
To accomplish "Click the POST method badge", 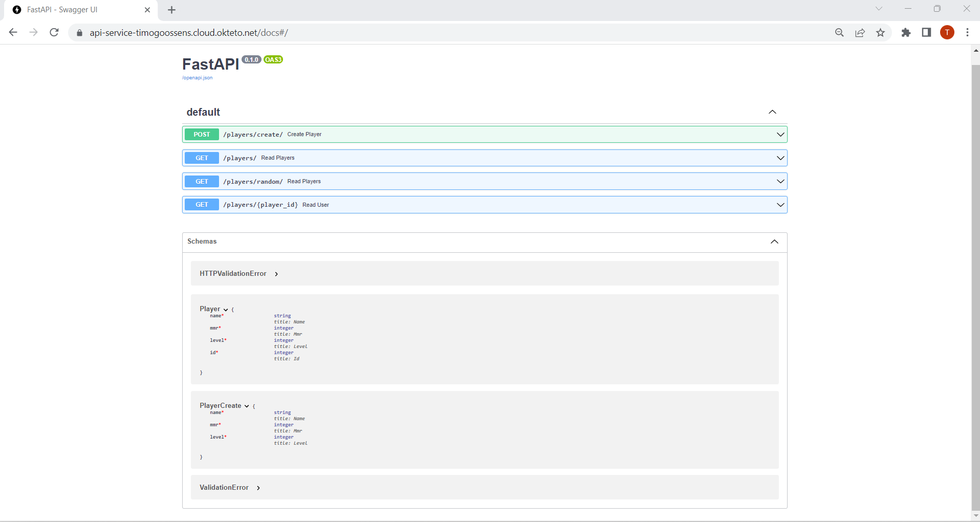I will click(x=202, y=135).
